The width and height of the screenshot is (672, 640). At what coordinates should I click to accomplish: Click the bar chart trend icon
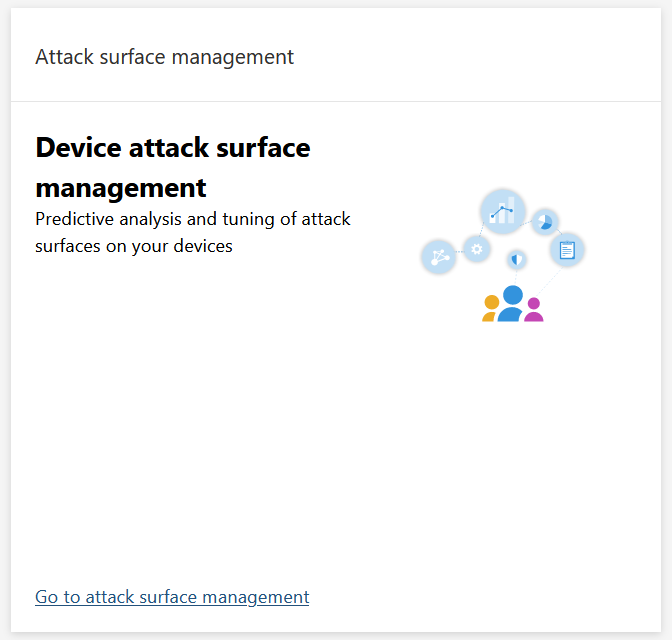[x=502, y=211]
